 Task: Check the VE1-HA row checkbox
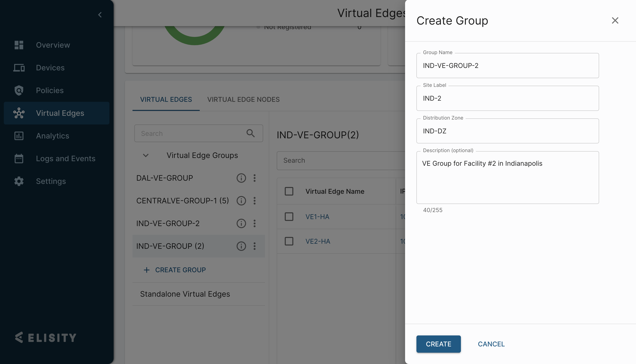(x=289, y=216)
